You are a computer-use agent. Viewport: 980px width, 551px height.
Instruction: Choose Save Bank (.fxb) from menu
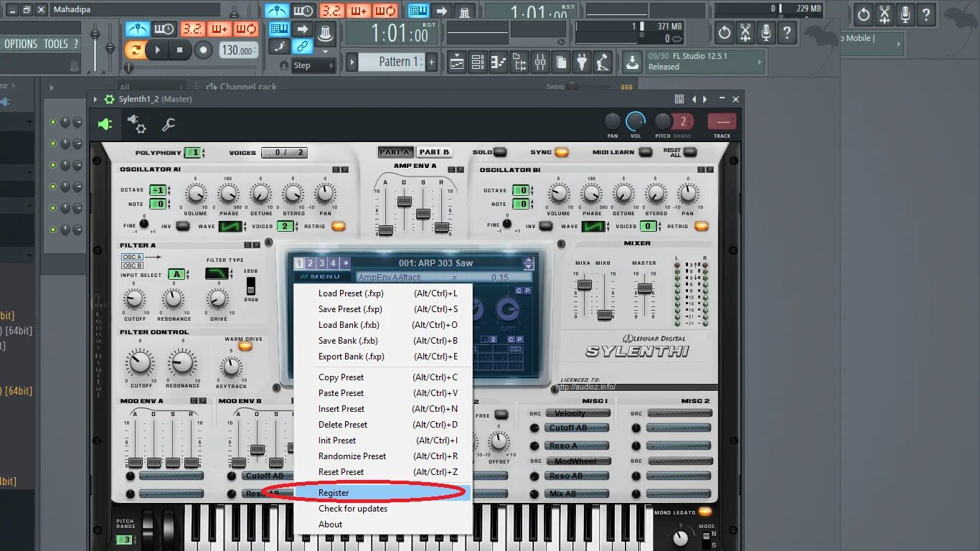click(383, 341)
